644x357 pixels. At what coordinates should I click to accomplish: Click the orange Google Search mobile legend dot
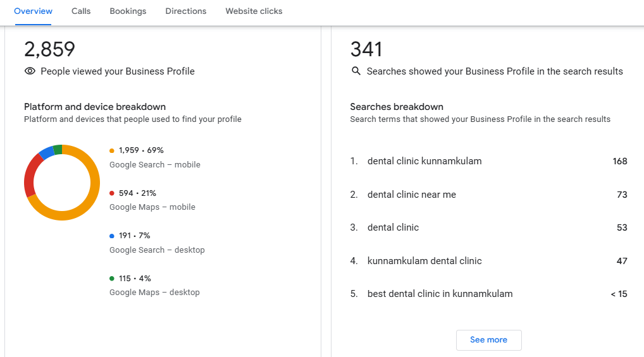[x=112, y=150]
